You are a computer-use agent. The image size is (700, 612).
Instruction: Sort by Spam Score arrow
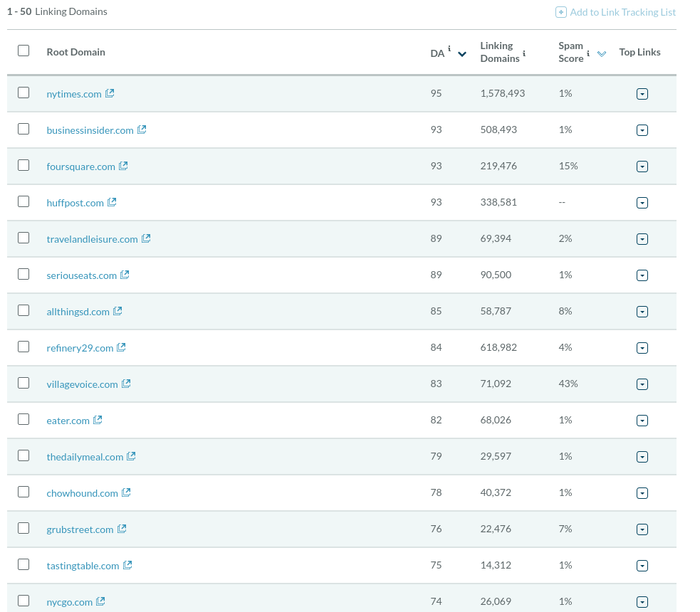602,54
